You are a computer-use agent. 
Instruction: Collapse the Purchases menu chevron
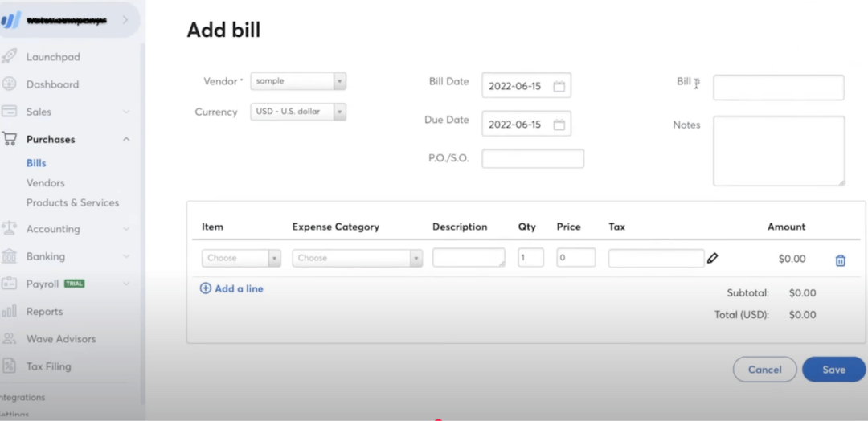[126, 139]
